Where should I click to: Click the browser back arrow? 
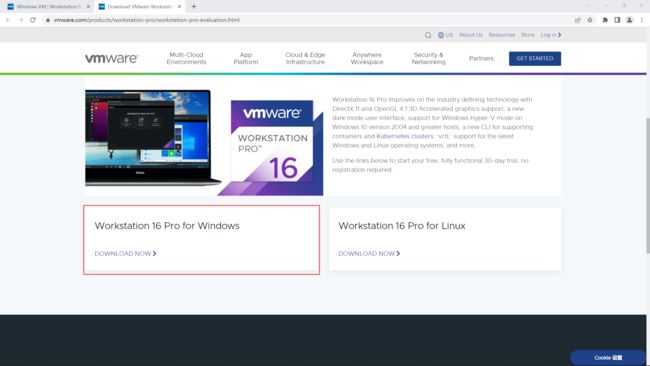(x=8, y=20)
